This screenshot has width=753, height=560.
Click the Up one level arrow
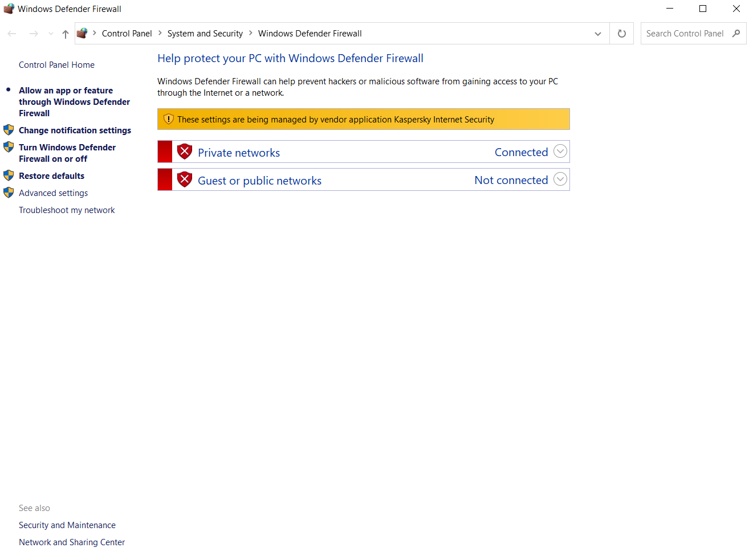tap(66, 34)
